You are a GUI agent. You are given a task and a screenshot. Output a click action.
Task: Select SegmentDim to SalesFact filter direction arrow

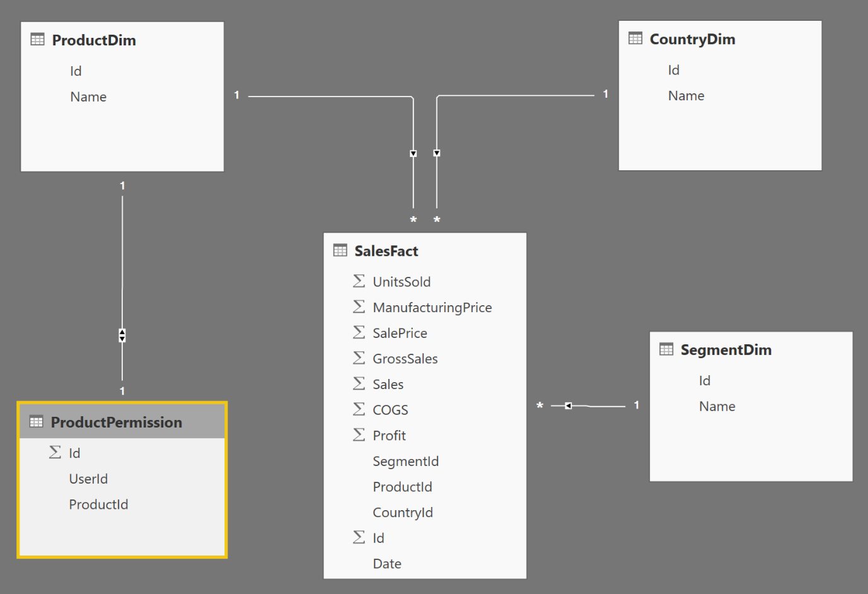click(x=568, y=405)
